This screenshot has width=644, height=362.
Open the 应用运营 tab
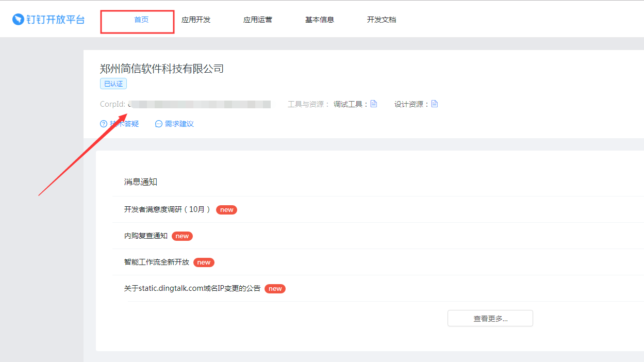pyautogui.click(x=258, y=20)
